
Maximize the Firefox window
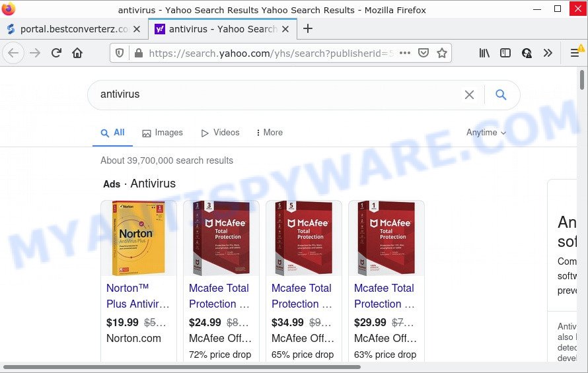(x=558, y=9)
